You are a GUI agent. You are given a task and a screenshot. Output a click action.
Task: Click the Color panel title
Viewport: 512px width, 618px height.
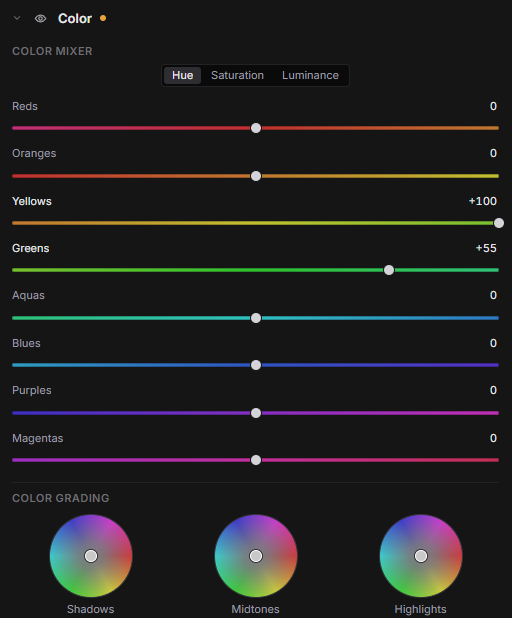[75, 19]
